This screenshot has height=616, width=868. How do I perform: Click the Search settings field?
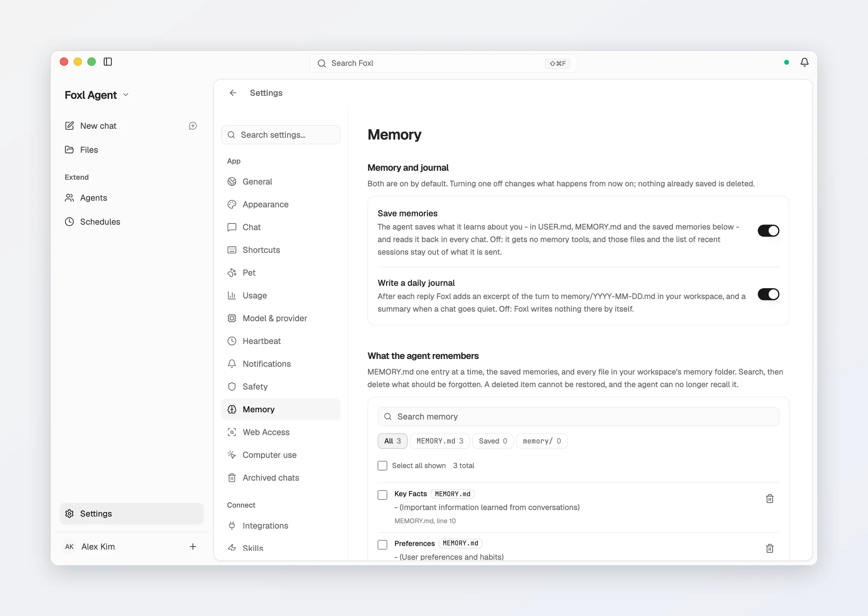tap(280, 134)
